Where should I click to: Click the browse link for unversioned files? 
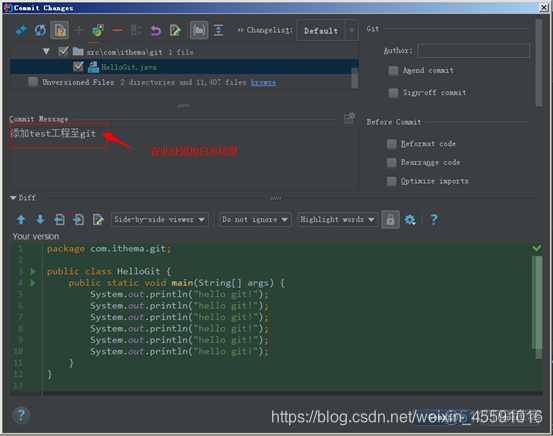pyautogui.click(x=263, y=83)
